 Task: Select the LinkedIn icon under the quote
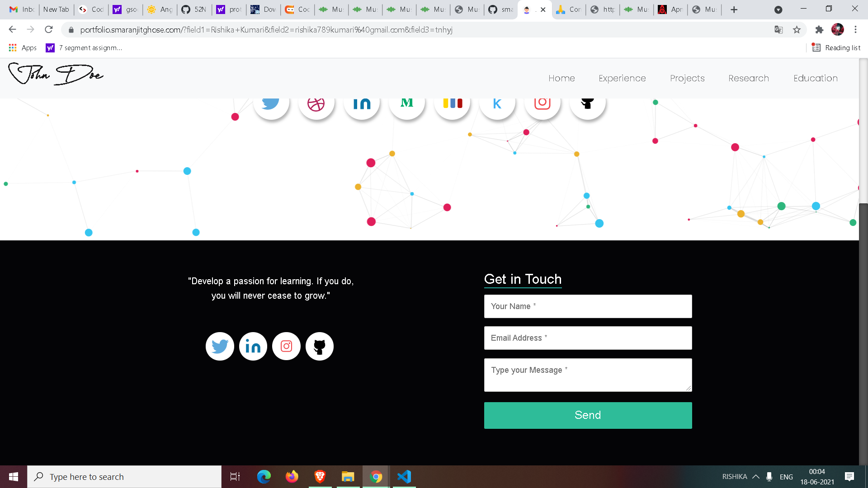pyautogui.click(x=253, y=346)
